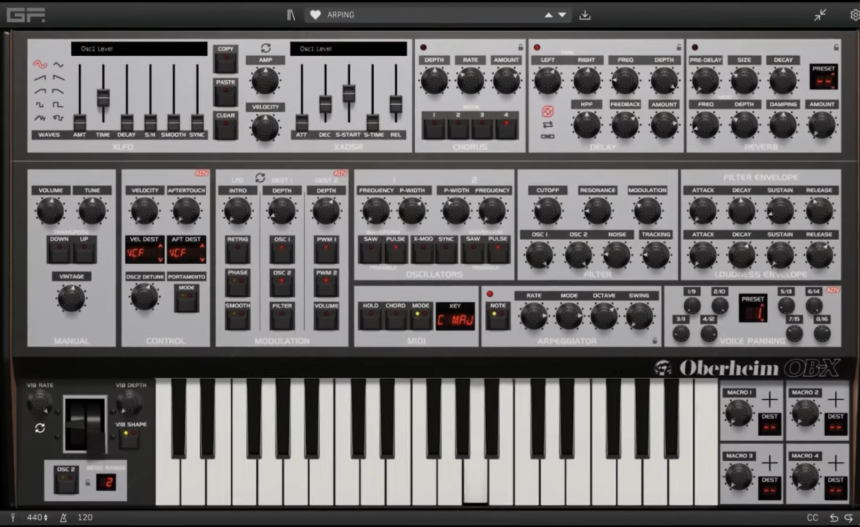The width and height of the screenshot is (860, 527).
Task: Go to previous preset with up arrow
Action: [x=548, y=15]
